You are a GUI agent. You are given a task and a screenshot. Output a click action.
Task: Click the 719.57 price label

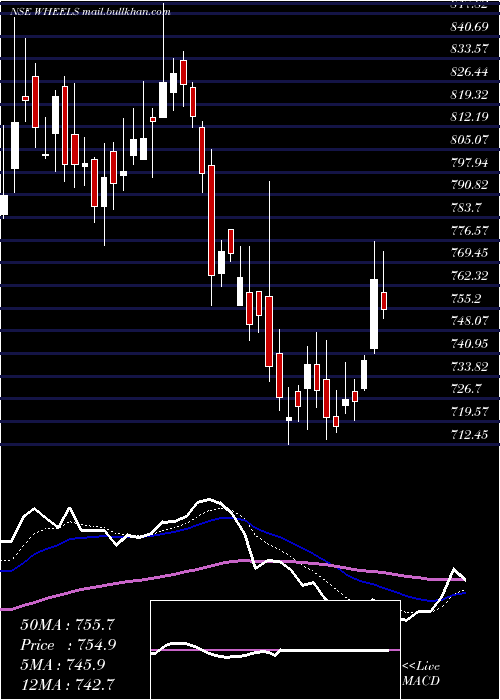(x=469, y=412)
